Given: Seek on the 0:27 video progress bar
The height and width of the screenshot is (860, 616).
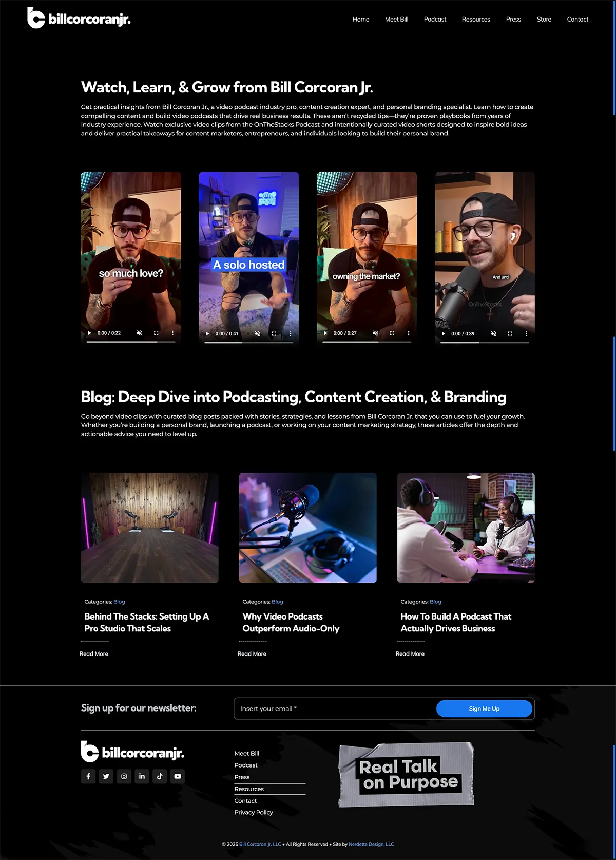Looking at the screenshot, I should pos(367,342).
